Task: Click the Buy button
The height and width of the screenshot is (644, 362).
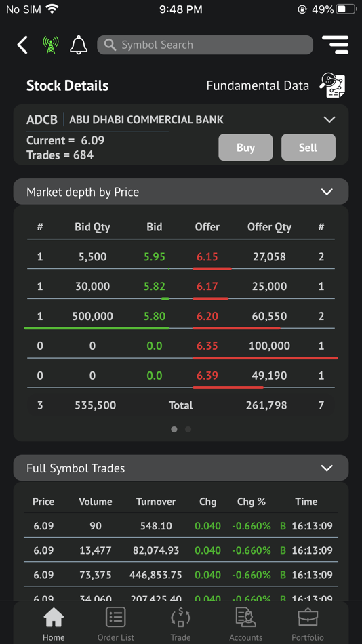Action: click(245, 147)
